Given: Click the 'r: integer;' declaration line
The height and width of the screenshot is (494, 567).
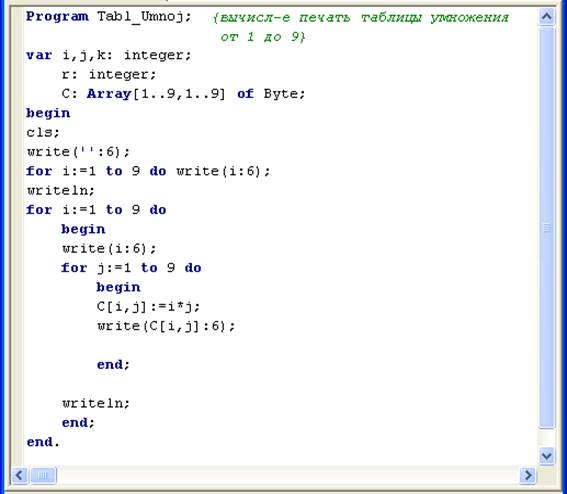Looking at the screenshot, I should pyautogui.click(x=109, y=74).
